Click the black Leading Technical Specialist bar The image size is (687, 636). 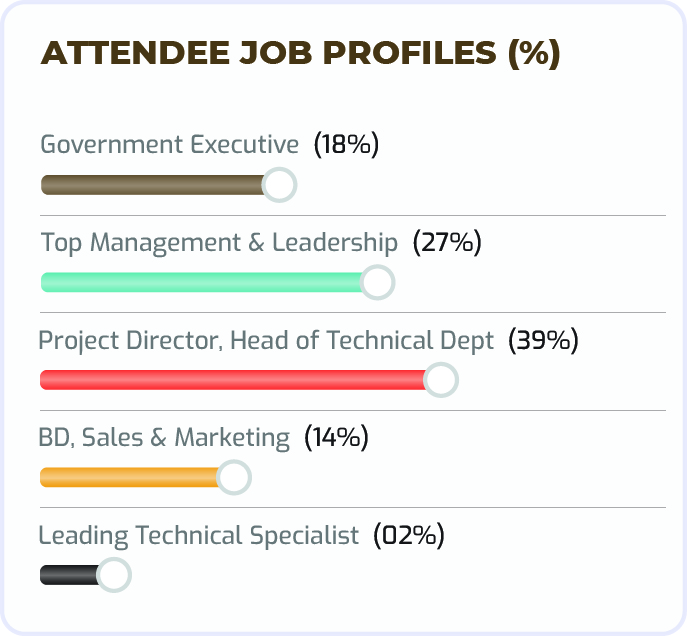click(x=68, y=575)
